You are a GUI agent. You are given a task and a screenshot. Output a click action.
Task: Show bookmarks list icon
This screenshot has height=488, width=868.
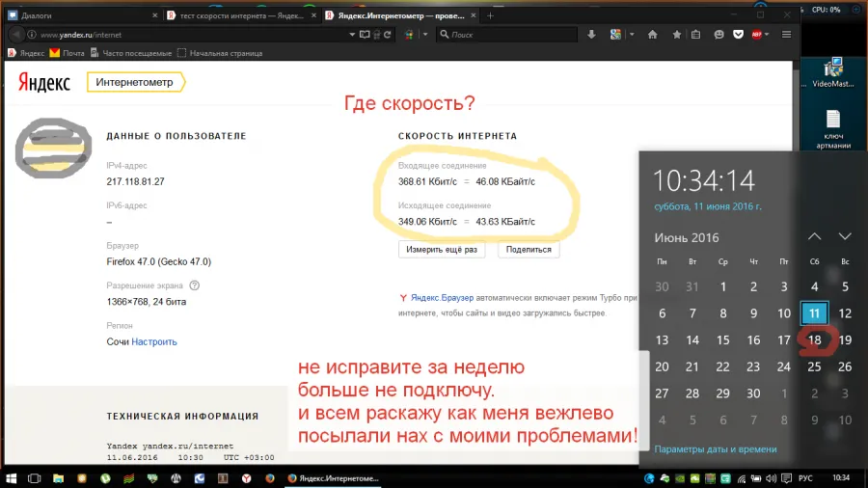(x=695, y=35)
